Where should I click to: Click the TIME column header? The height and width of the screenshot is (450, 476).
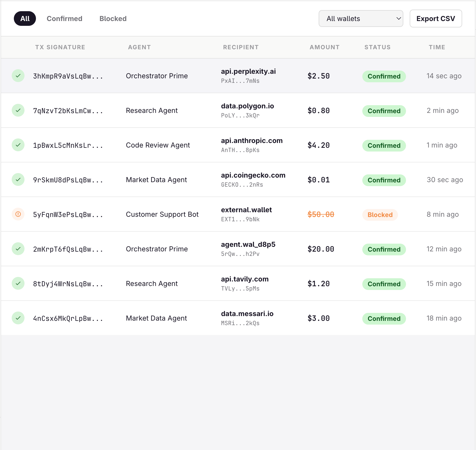[437, 47]
